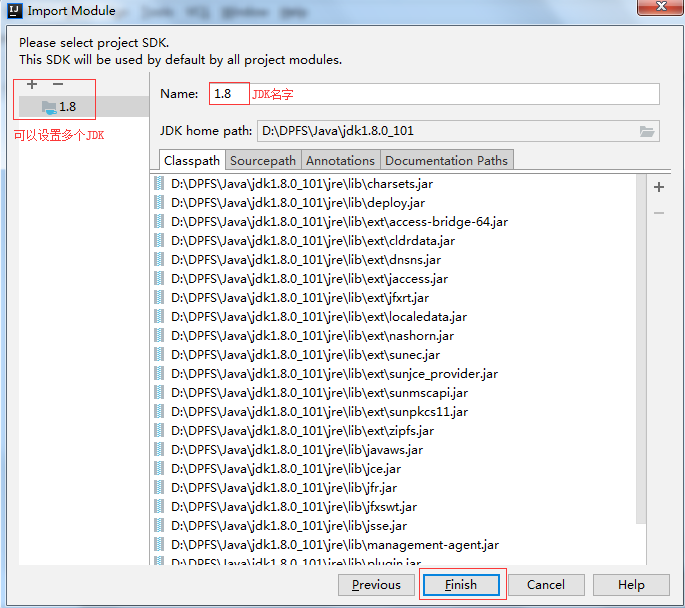Open Help for Import Module
The height and width of the screenshot is (608, 685).
(x=631, y=585)
